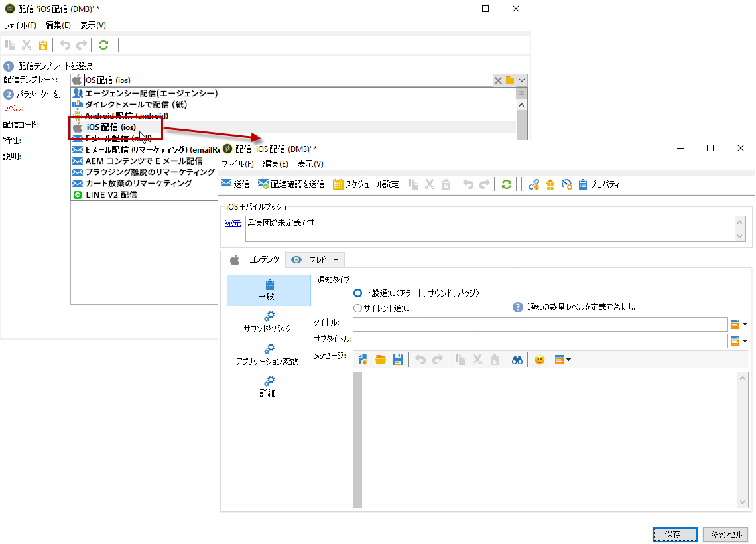Click into the Title (タイトル) input field
Image resolution: width=756 pixels, height=544 pixels.
pyautogui.click(x=540, y=324)
